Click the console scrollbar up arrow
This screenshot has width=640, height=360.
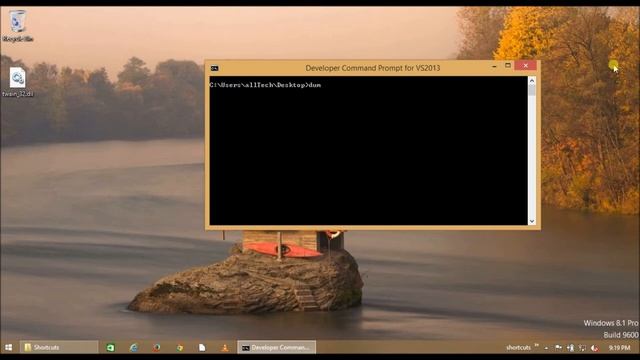(x=531, y=81)
